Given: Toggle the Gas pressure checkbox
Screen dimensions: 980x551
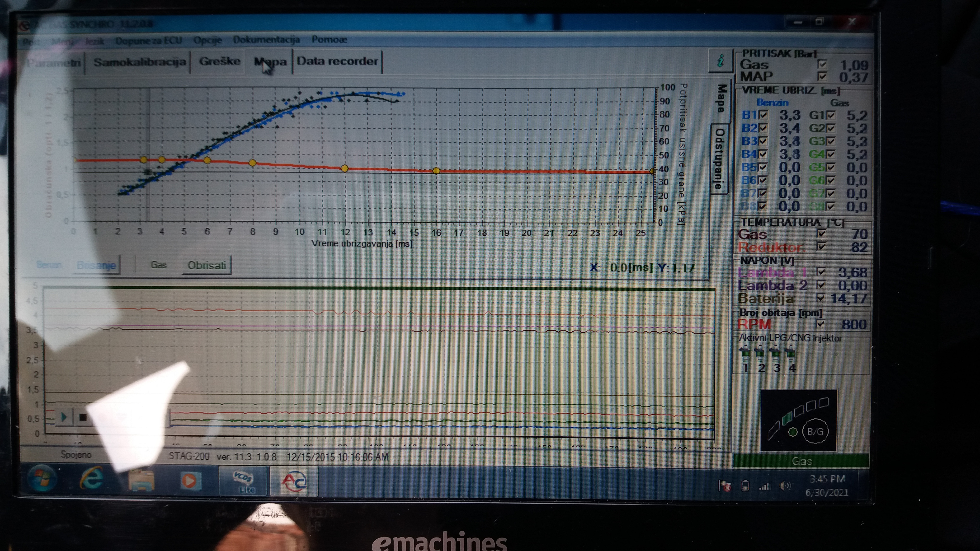Looking at the screenshot, I should coord(822,64).
